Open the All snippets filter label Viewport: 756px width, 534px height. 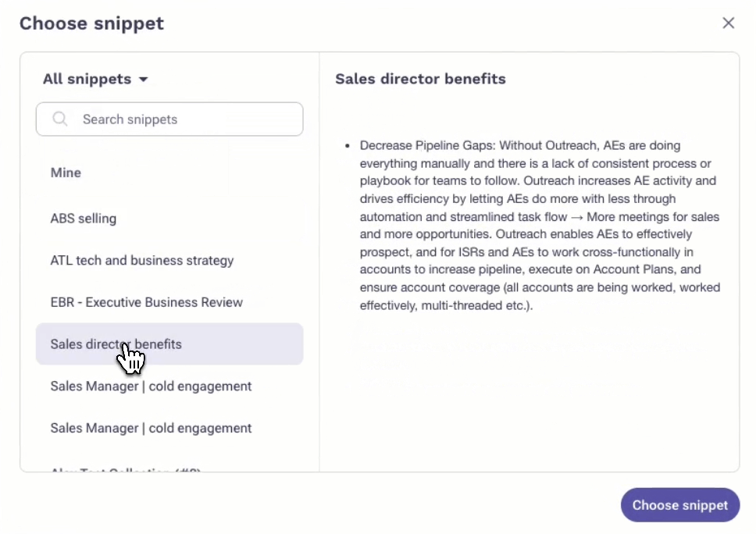pos(87,79)
